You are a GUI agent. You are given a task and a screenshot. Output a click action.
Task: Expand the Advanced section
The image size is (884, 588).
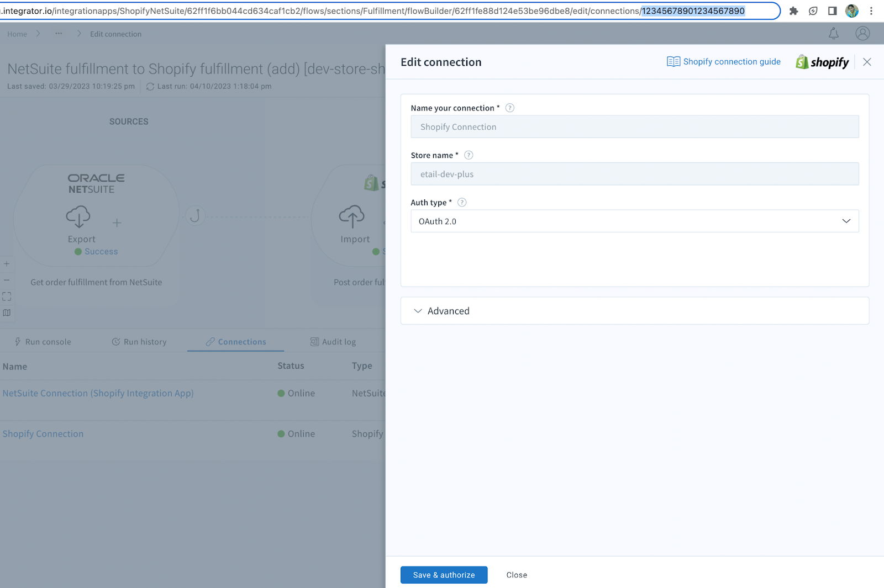(635, 311)
